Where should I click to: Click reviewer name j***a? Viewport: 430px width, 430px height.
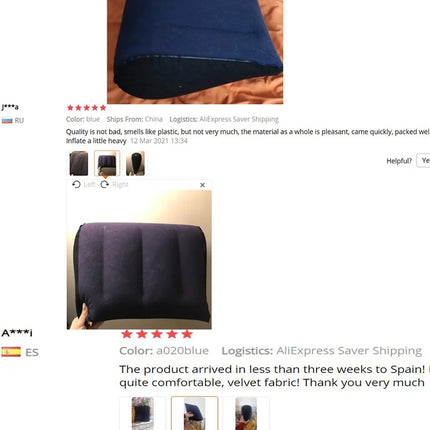click(10, 107)
